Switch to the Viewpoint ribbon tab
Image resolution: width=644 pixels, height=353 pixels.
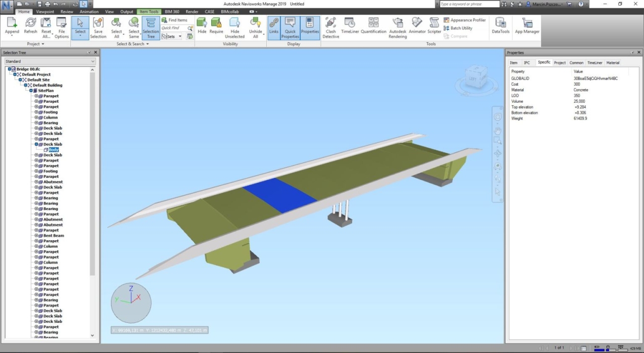pyautogui.click(x=45, y=12)
